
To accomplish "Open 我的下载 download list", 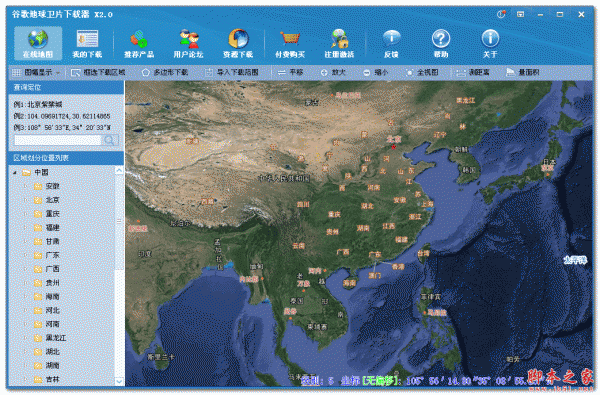I will 87,43.
